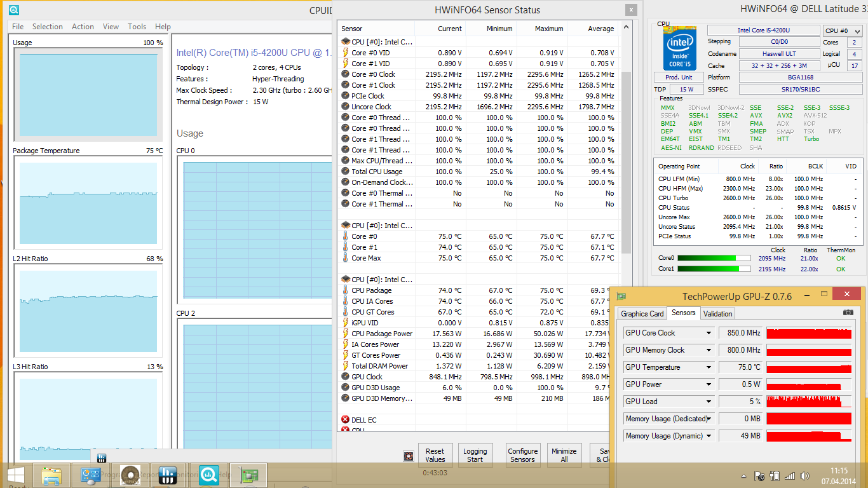Click the network signal tray icon
Viewport: 868px width, 488px height.
pos(790,476)
